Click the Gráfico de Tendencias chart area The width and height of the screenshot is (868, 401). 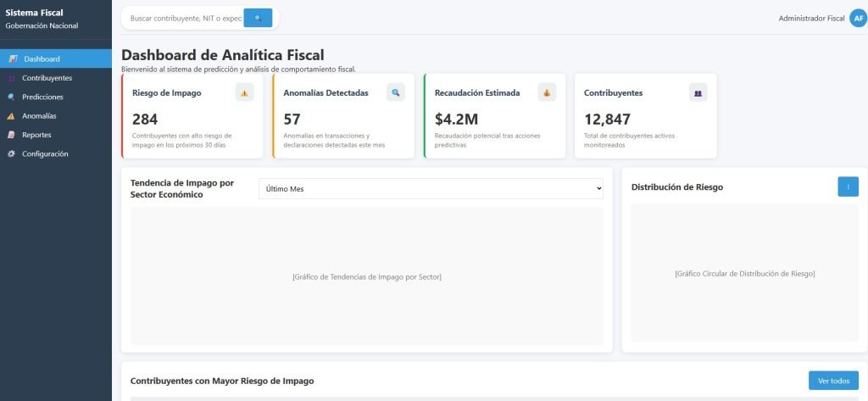point(366,276)
